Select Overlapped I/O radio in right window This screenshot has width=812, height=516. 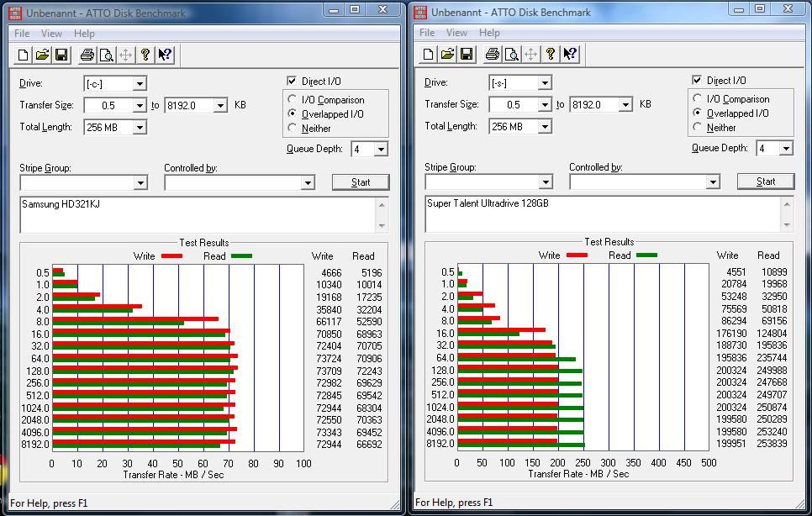pos(697,113)
